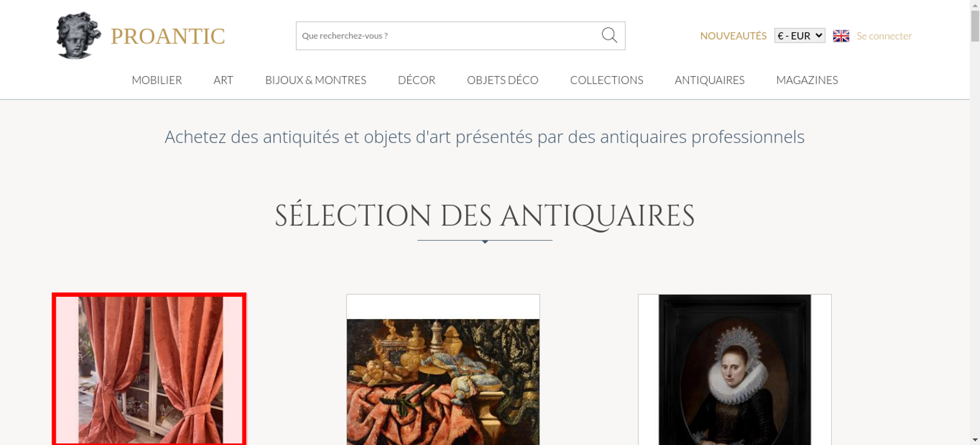Screen dimensions: 980x445
Task: Switch language with the UK flag icon
Action: tap(841, 36)
